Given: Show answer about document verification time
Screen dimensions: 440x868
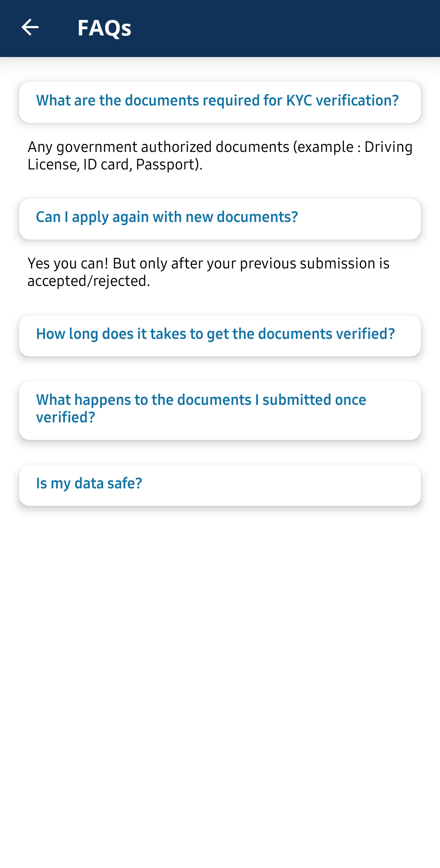Looking at the screenshot, I should tap(220, 335).
